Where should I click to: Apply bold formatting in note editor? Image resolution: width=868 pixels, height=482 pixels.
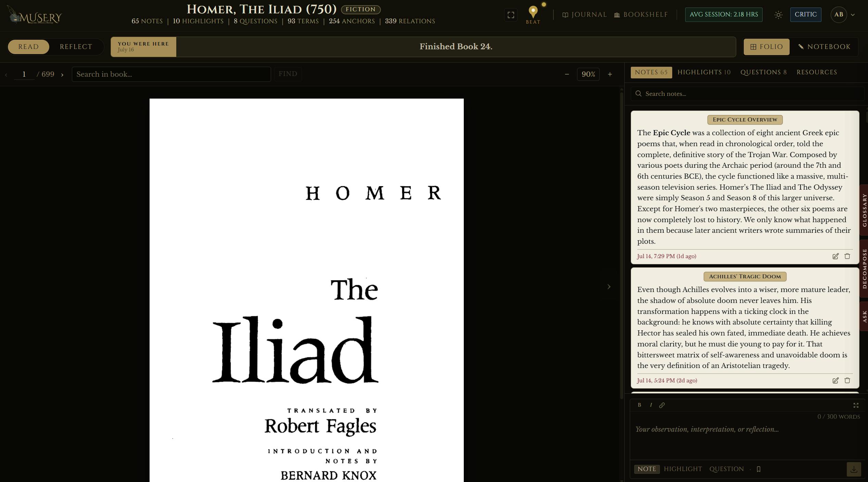pyautogui.click(x=639, y=405)
